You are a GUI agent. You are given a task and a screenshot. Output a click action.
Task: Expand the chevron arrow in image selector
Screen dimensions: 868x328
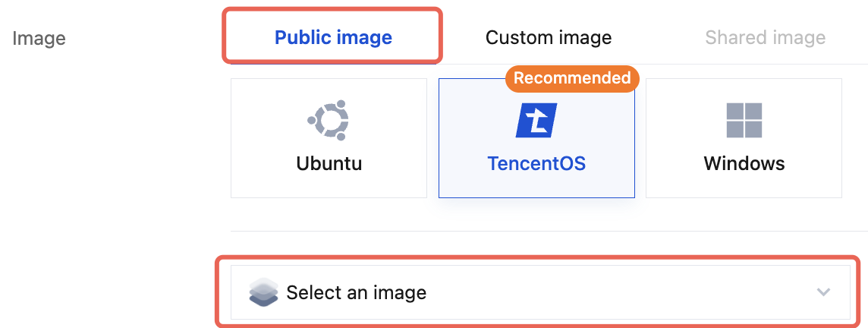pos(823,292)
